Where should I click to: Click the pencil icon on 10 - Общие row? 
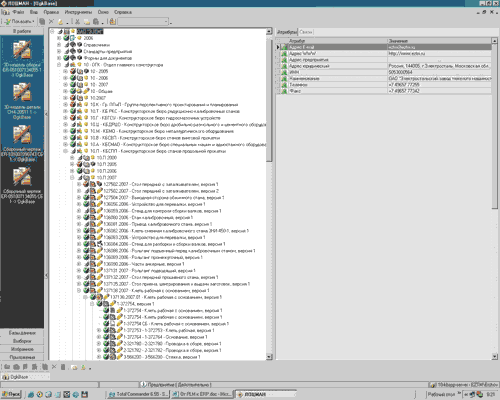click(86, 91)
